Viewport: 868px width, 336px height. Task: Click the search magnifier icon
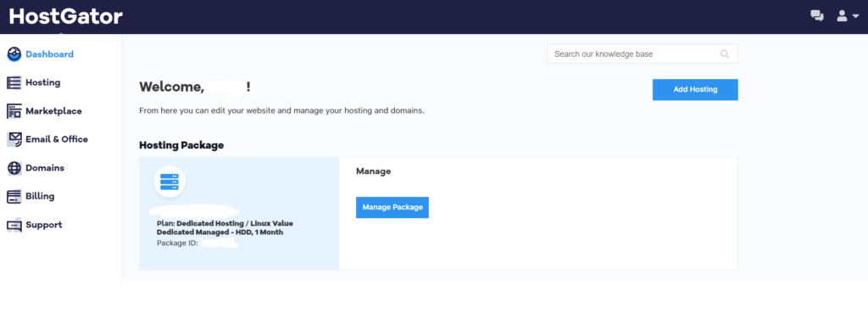pos(725,53)
